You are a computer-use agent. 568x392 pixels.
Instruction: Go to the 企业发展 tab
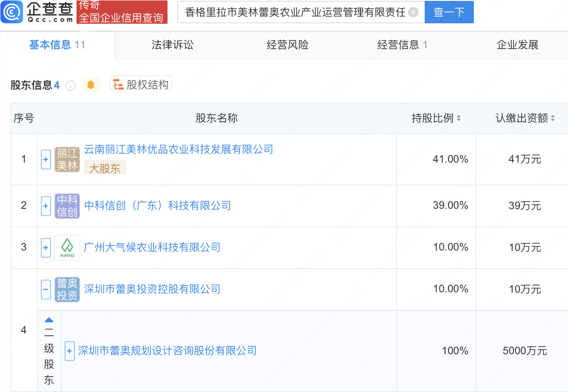pos(517,45)
